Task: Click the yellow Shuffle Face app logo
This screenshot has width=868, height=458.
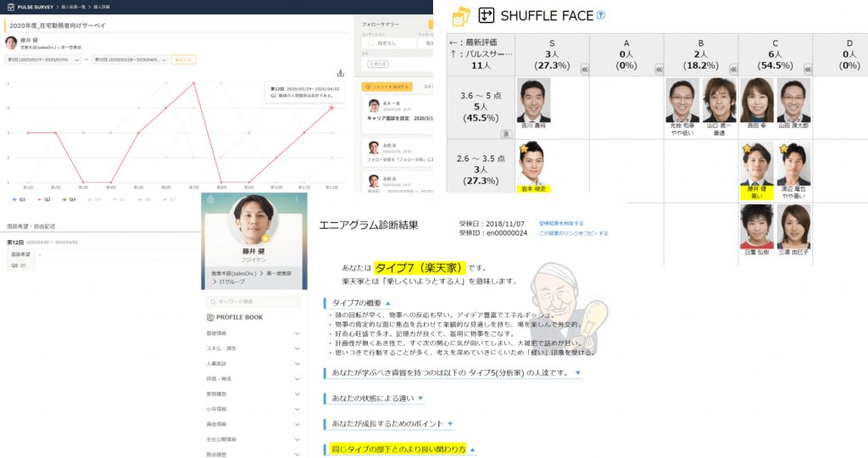Action: [x=460, y=16]
